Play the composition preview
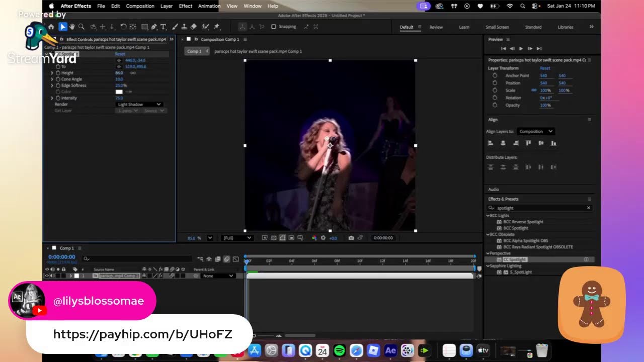Screen dimensions: 644x362 [521, 49]
